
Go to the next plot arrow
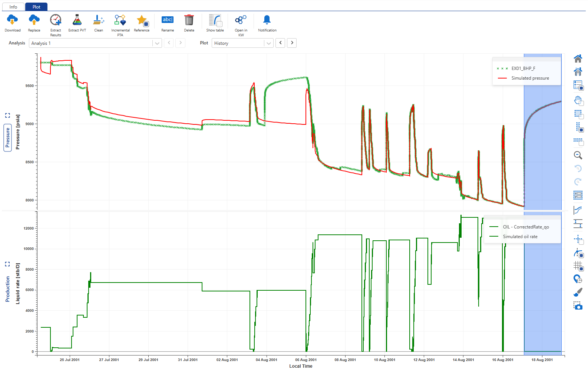[x=292, y=43]
